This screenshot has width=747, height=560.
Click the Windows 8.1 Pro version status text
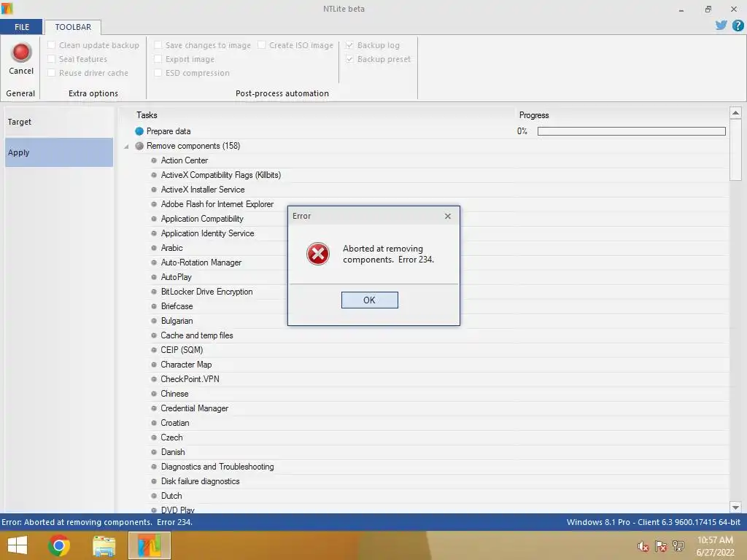pos(653,522)
